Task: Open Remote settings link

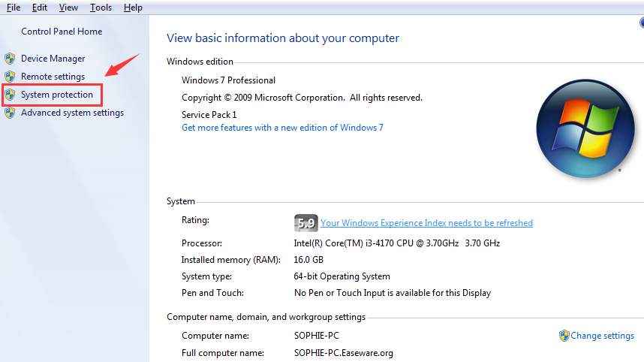Action: (53, 77)
